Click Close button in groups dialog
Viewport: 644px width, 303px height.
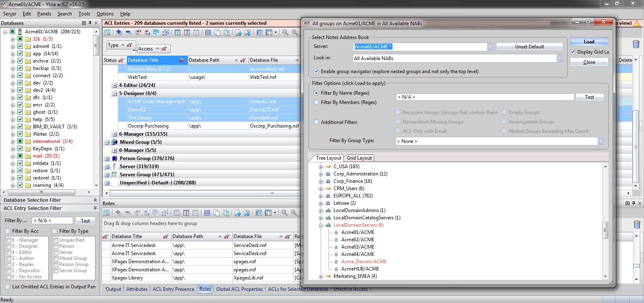[589, 62]
